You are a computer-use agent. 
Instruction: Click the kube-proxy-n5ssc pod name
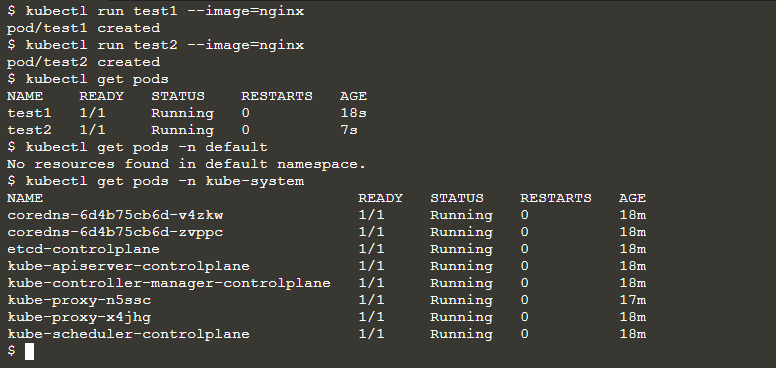click(79, 300)
